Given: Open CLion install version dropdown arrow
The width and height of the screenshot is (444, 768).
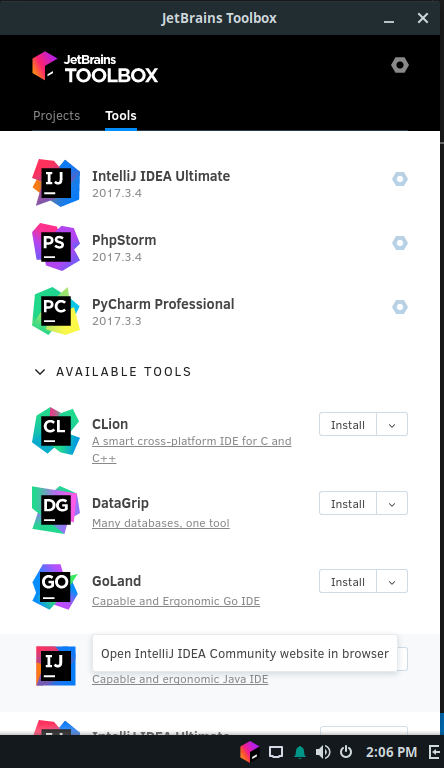Looking at the screenshot, I should [392, 425].
